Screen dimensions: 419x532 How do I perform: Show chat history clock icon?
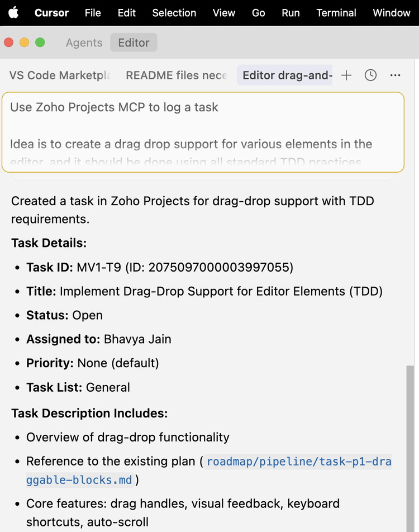370,75
